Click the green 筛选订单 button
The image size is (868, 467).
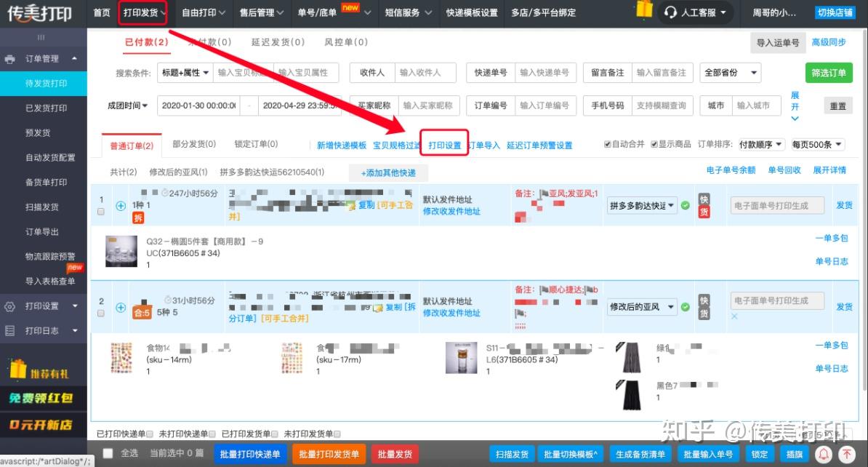[x=829, y=73]
